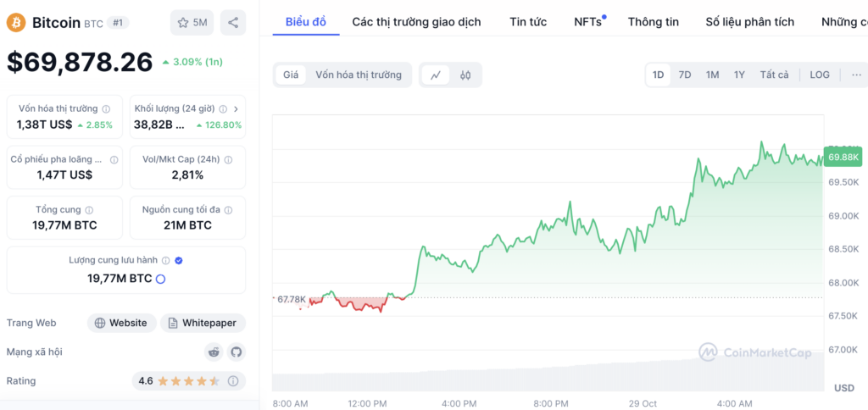The image size is (868, 410).
Task: Click the 69.88K current price label
Action: (843, 158)
